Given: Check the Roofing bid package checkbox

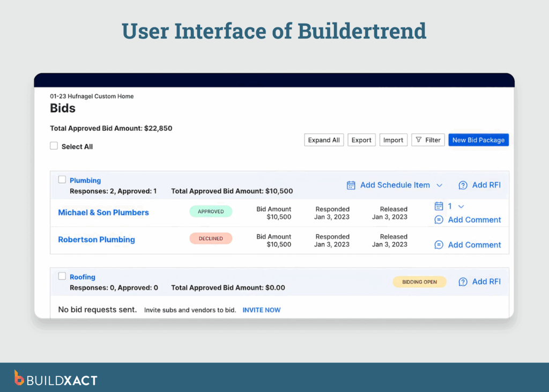Looking at the screenshot, I should point(62,276).
